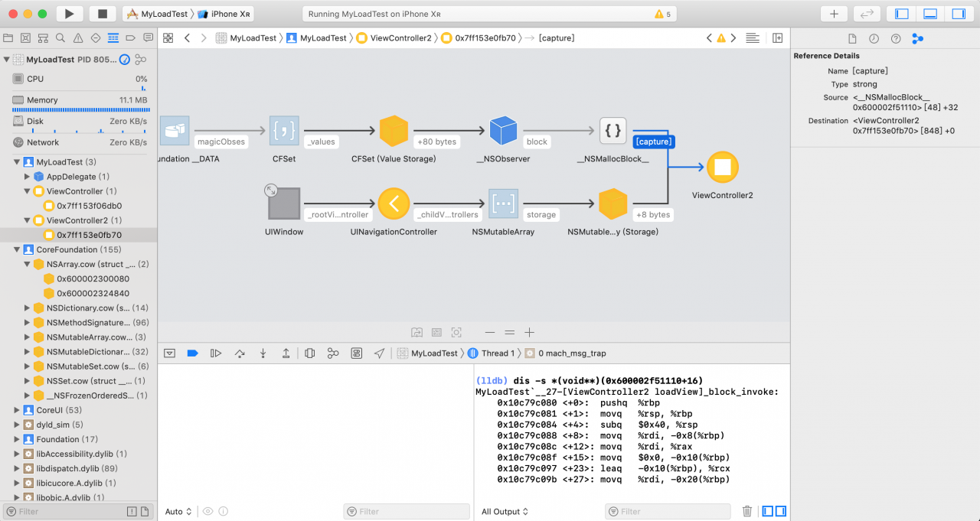Select the Memory inspector graph tab
The image size is (980, 521).
[x=917, y=38]
